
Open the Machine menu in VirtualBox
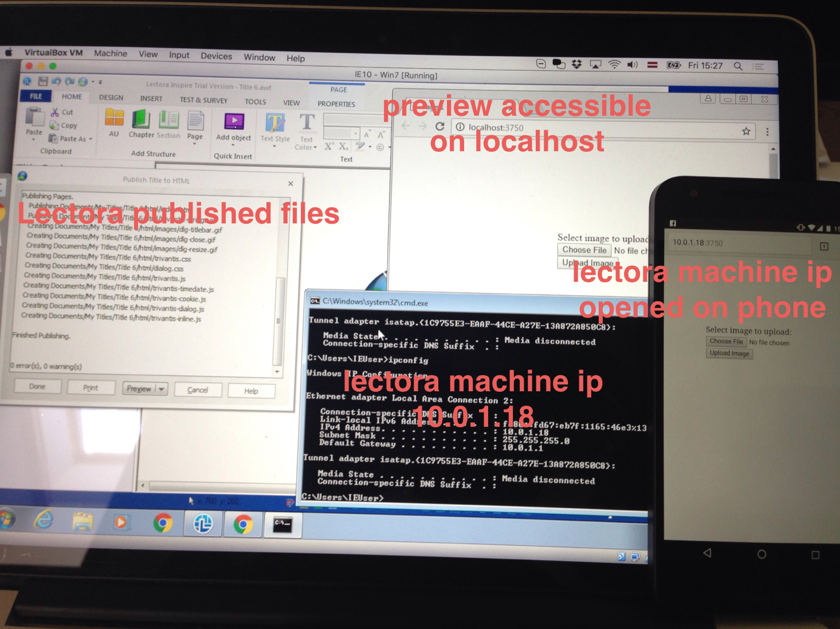tap(111, 53)
